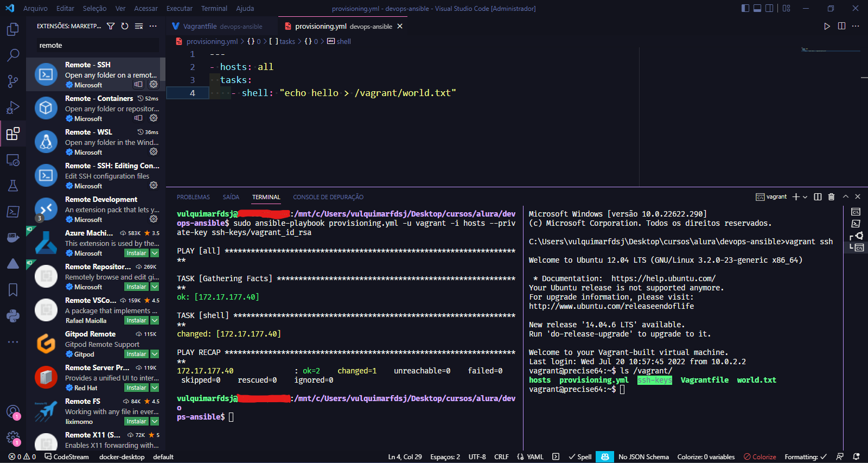Install the Azure Machine Learning extension
This screenshot has height=463, width=868.
point(137,253)
